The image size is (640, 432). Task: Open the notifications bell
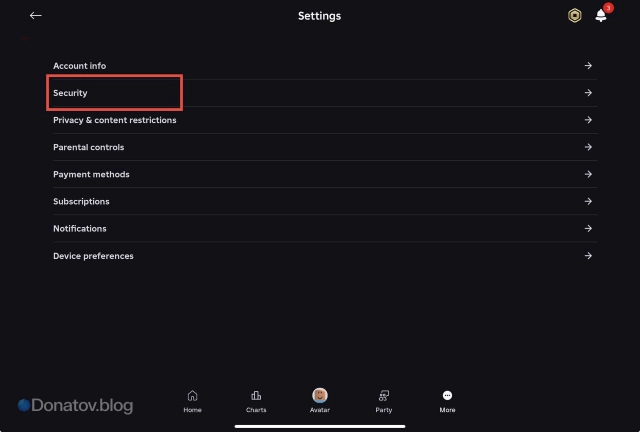tap(601, 16)
